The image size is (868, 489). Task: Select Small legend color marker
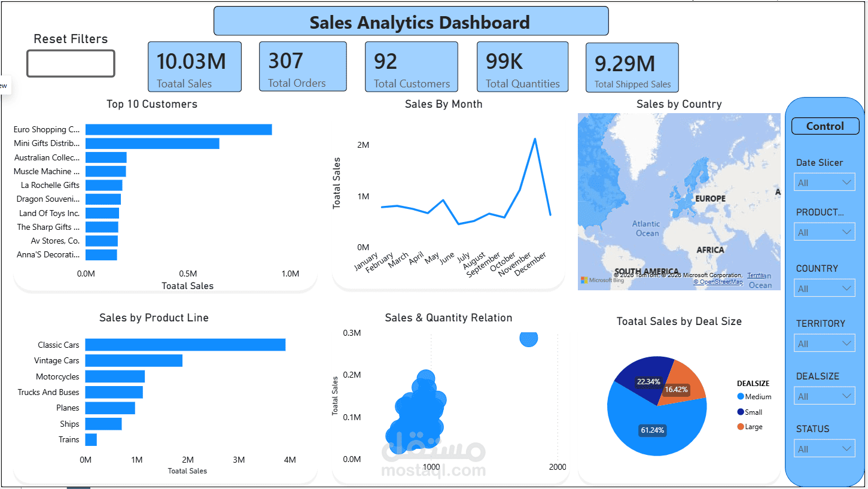click(741, 412)
